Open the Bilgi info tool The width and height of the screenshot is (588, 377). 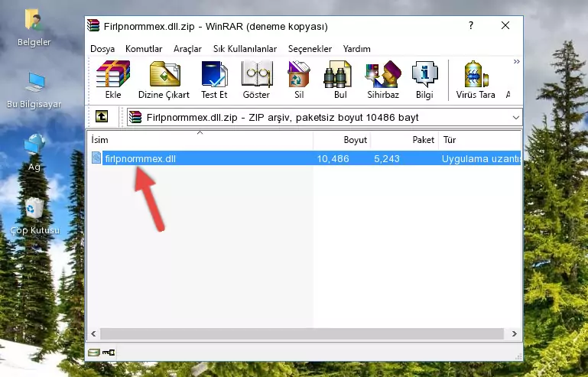click(x=424, y=80)
